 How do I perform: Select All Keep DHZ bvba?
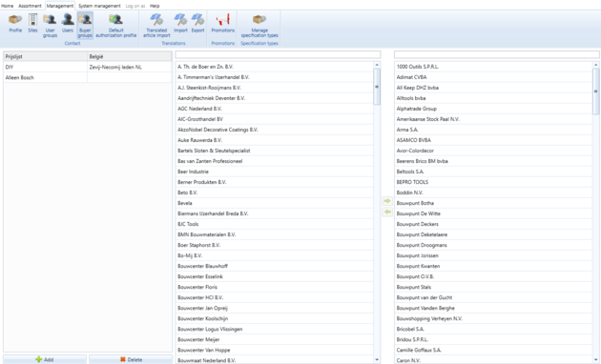click(493, 88)
